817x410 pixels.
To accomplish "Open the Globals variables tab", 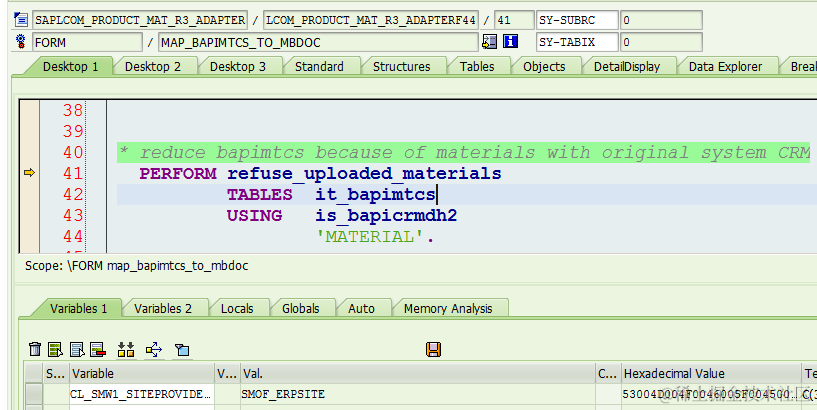I will pyautogui.click(x=301, y=308).
